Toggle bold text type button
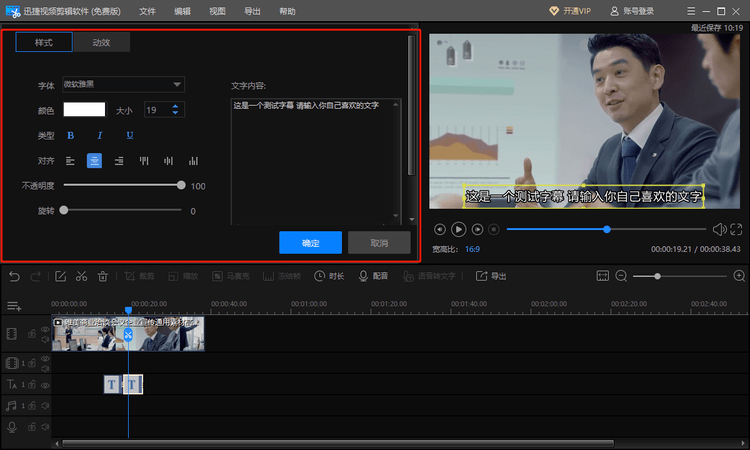The width and height of the screenshot is (750, 450). (x=70, y=135)
